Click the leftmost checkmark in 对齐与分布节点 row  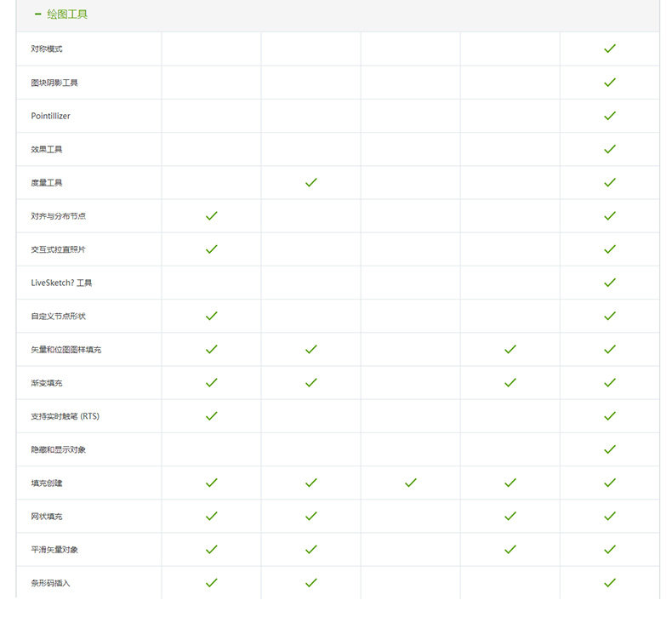pos(212,216)
